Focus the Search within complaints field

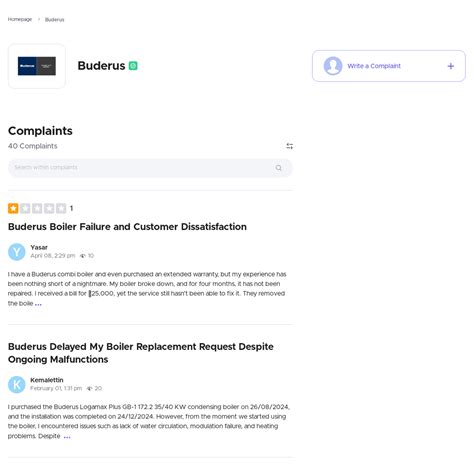pyautogui.click(x=150, y=168)
